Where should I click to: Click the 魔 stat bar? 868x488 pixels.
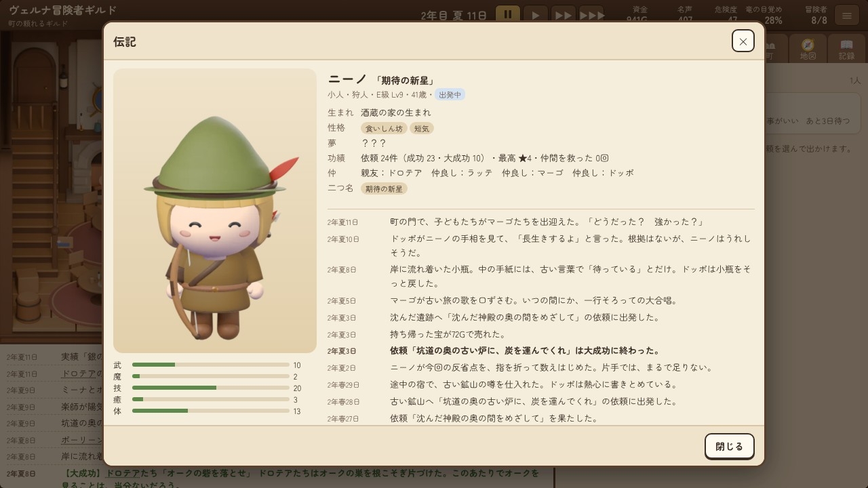[211, 377]
